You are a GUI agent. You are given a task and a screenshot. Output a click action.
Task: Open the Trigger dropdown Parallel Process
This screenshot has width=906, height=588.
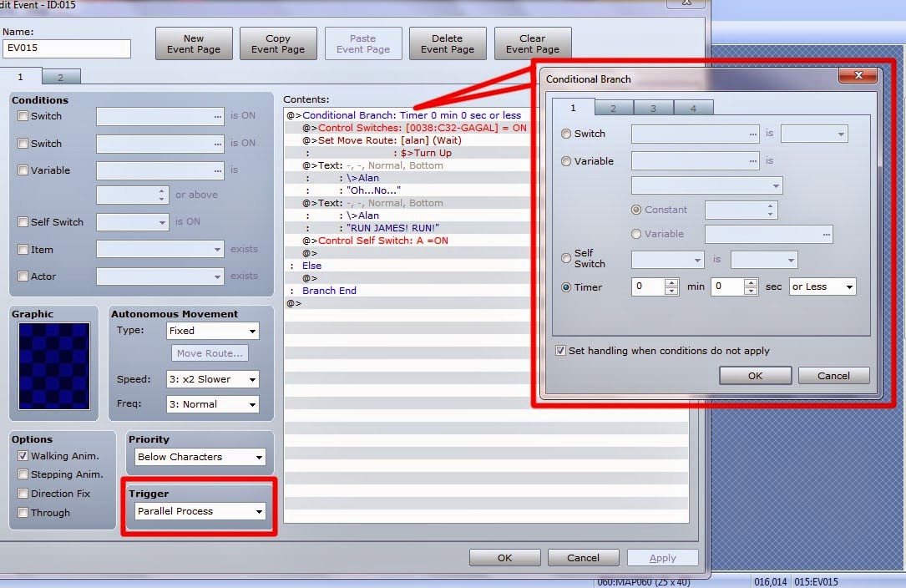[200, 511]
